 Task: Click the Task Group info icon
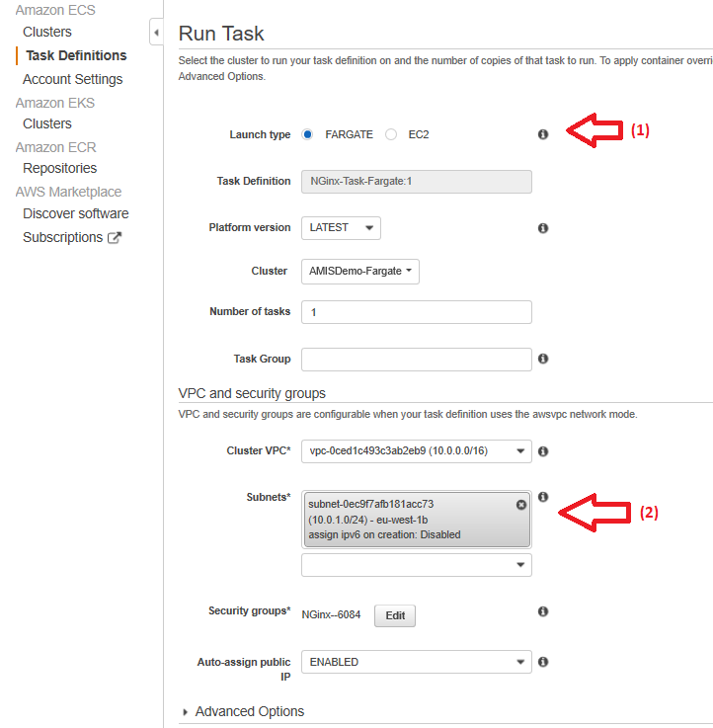pyautogui.click(x=543, y=360)
